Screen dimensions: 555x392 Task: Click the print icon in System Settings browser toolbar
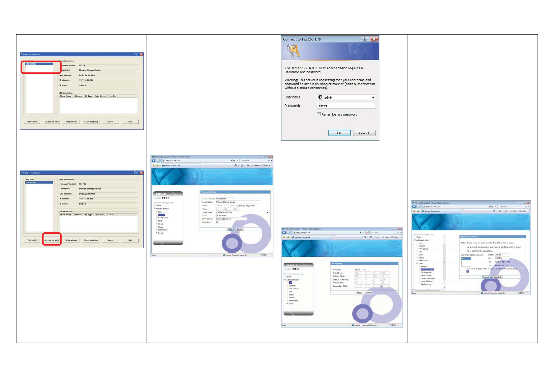tap(248, 165)
